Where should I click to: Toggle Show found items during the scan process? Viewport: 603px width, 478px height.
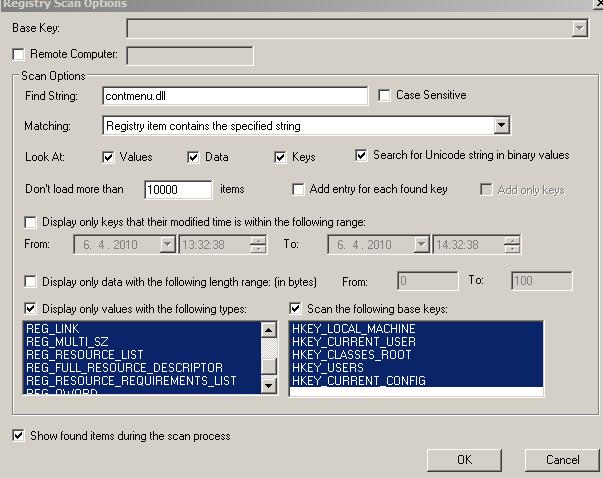[19, 436]
